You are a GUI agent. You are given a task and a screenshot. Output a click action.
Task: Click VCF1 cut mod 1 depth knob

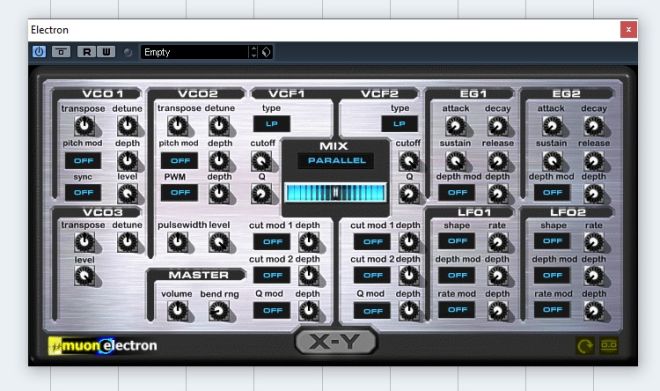309,242
